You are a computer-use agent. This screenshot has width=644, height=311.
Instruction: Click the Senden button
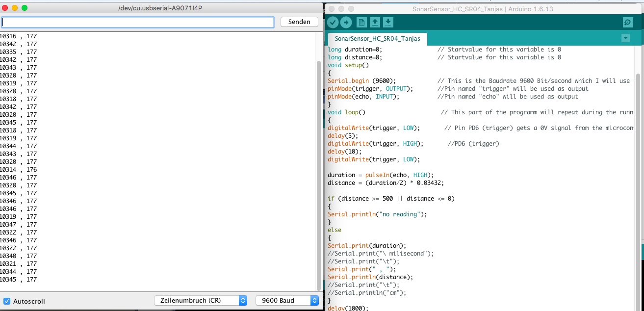click(299, 22)
